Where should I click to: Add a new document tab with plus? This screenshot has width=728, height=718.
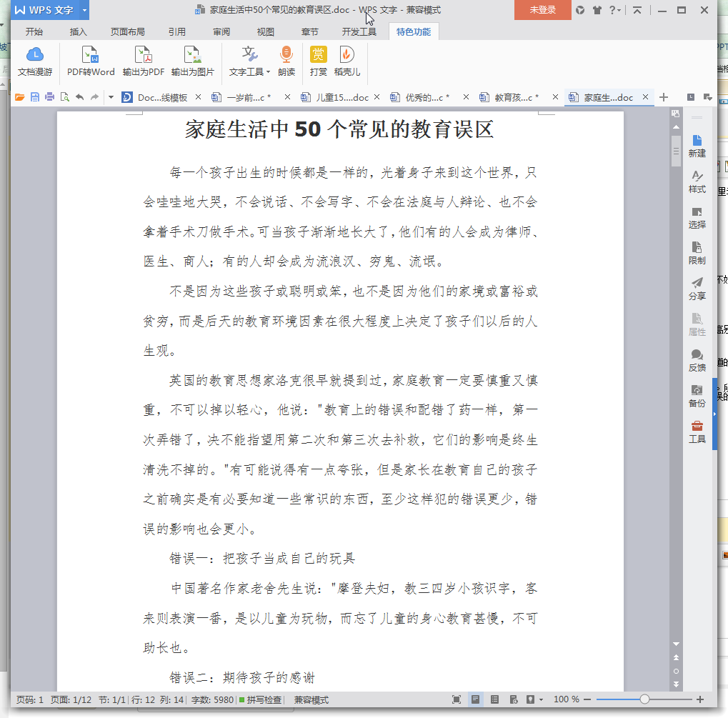click(664, 97)
